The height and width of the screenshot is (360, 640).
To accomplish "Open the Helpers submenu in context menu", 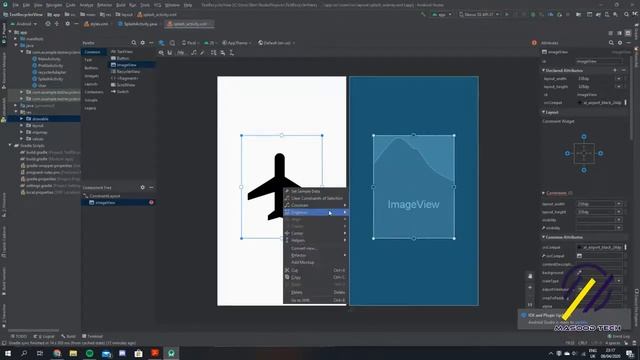I will point(315,240).
